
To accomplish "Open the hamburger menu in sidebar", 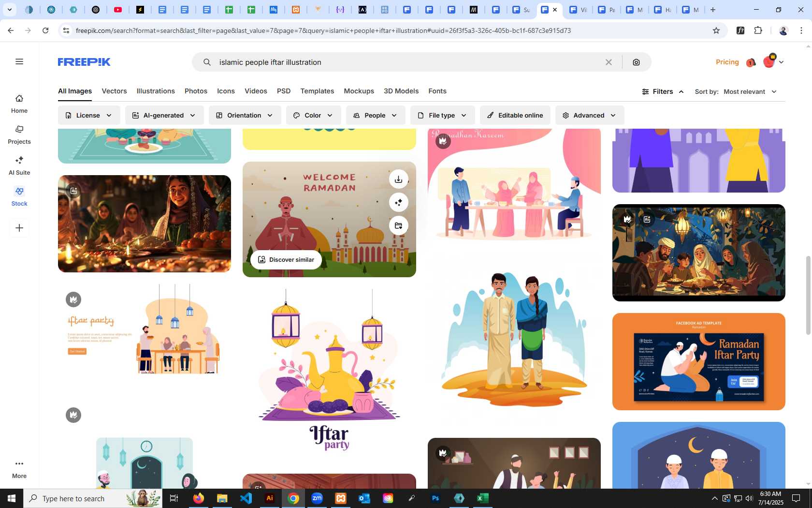I will click(19, 61).
